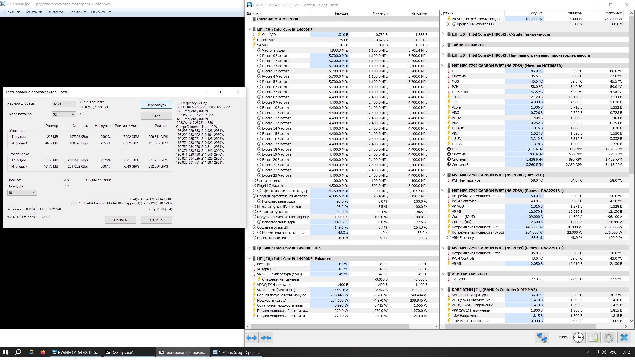Open HWiNFO sensor settings gear

(x=608, y=338)
